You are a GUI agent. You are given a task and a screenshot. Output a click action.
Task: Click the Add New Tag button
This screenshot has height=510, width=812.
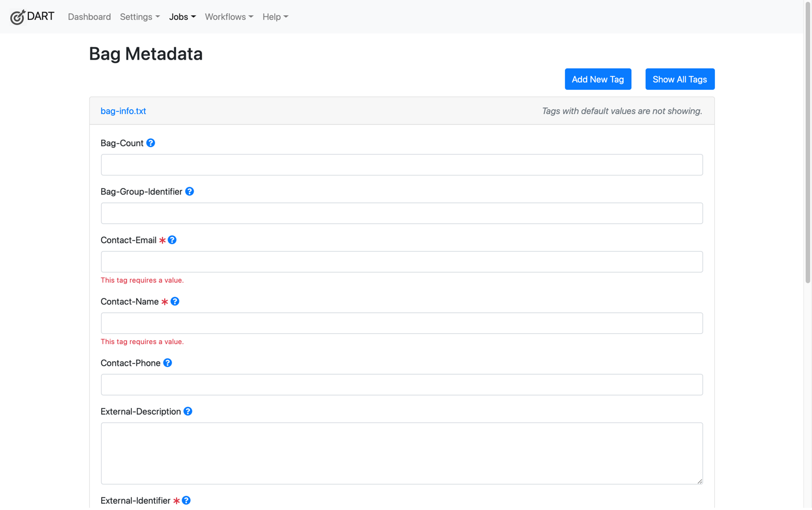(598, 80)
